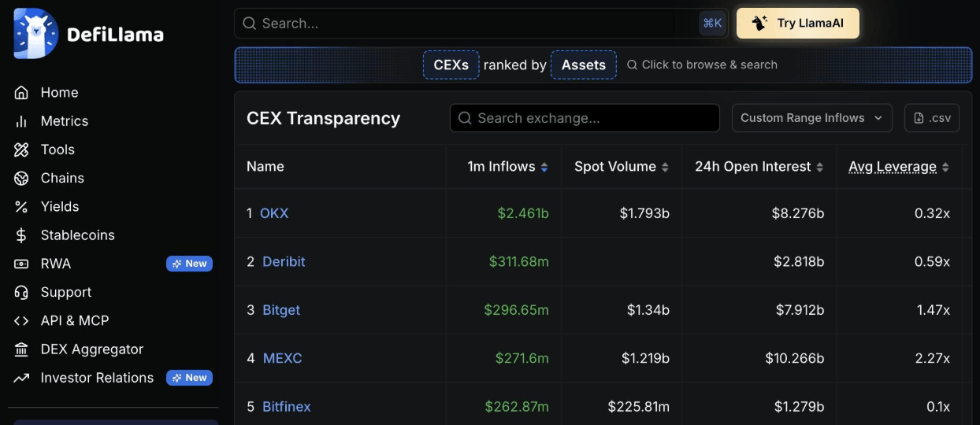
Task: Click Bitget average leverage 1.47x
Action: point(934,310)
